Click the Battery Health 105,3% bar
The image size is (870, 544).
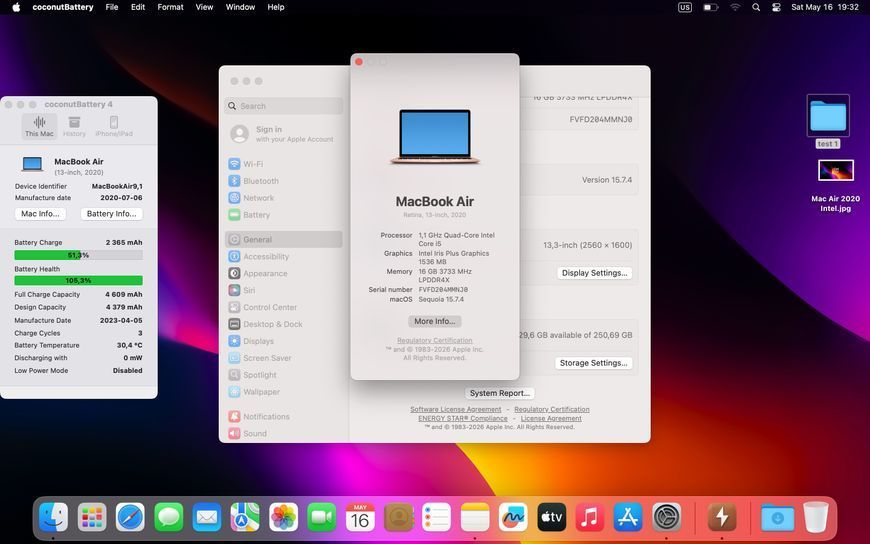point(78,281)
